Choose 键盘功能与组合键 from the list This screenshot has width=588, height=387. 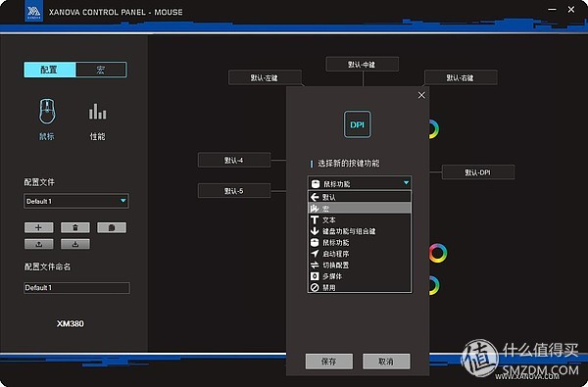coord(360,231)
